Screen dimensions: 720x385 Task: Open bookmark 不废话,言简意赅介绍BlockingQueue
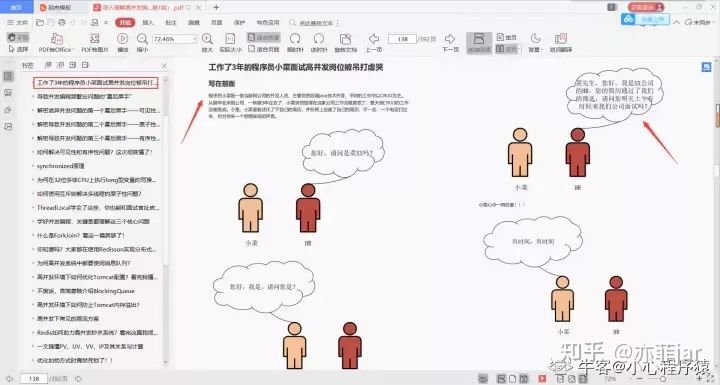pos(86,291)
